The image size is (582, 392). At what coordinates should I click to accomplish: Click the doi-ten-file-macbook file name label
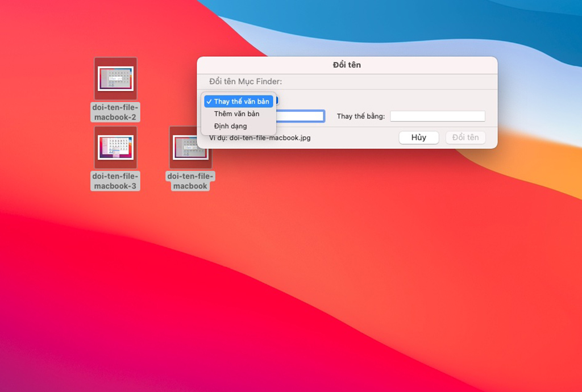click(190, 181)
